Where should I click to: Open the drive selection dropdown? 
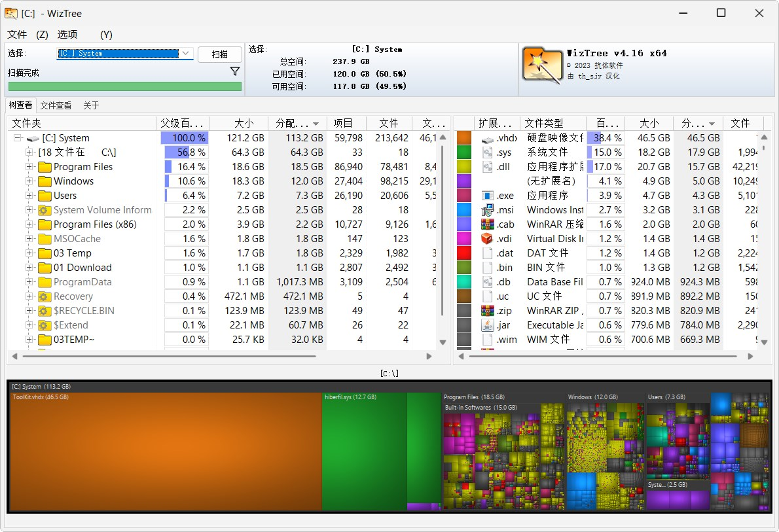click(185, 54)
